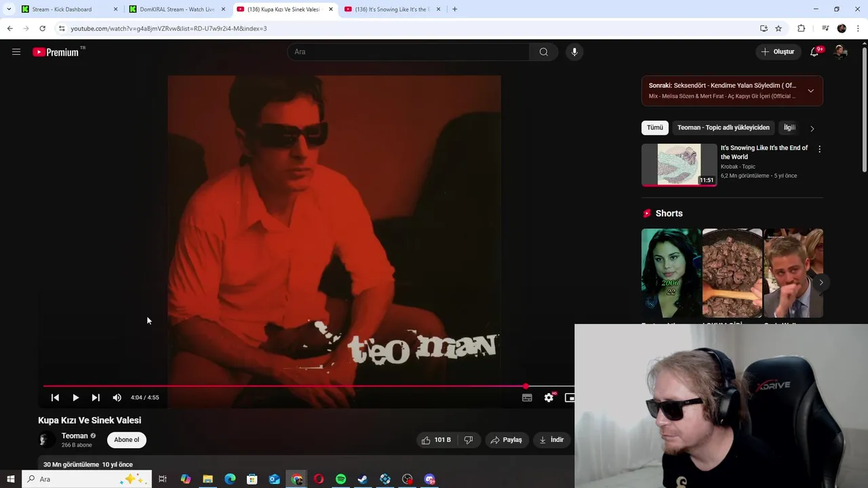
Task: Like the video with 101 B likes
Action: 436,440
